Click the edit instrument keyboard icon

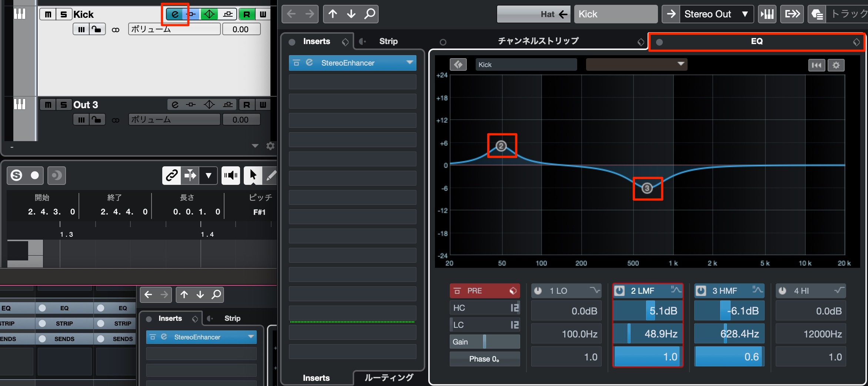click(767, 14)
